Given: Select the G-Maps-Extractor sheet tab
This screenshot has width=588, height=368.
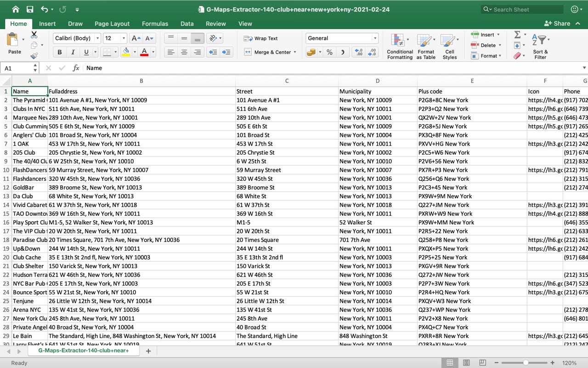Looking at the screenshot, I should [x=83, y=351].
